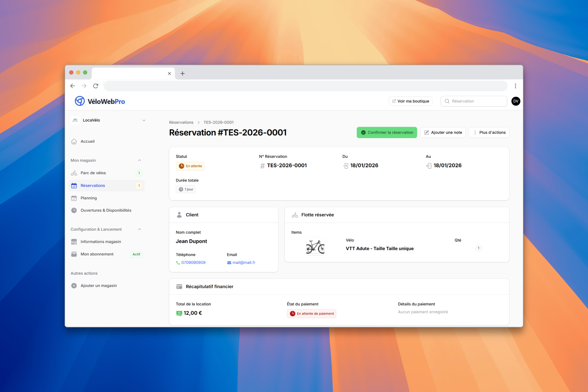The image size is (588, 392).
Task: Click the Réservation search field
Action: (x=473, y=101)
